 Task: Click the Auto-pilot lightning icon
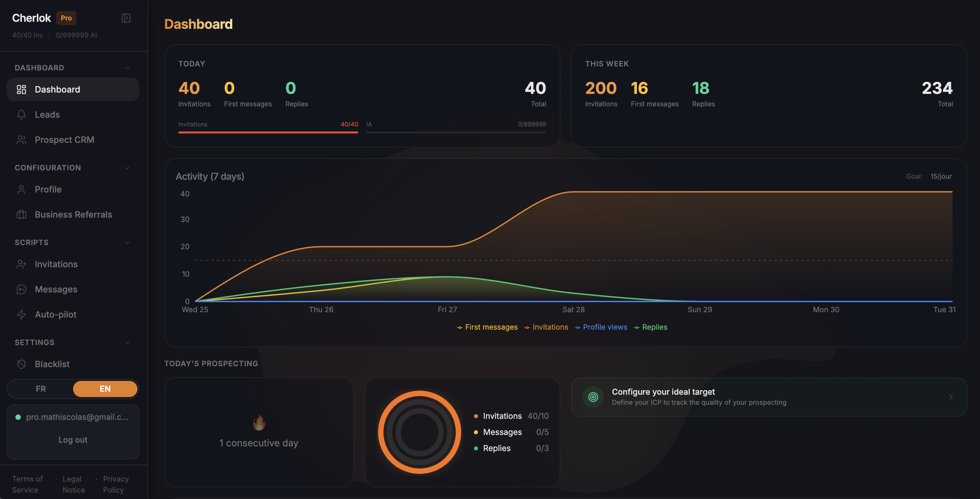[x=21, y=315]
